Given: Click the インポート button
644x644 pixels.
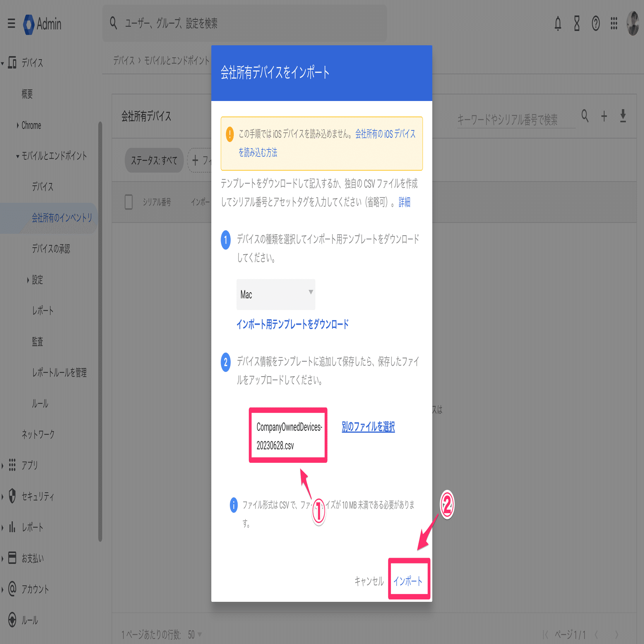Looking at the screenshot, I should click(408, 580).
